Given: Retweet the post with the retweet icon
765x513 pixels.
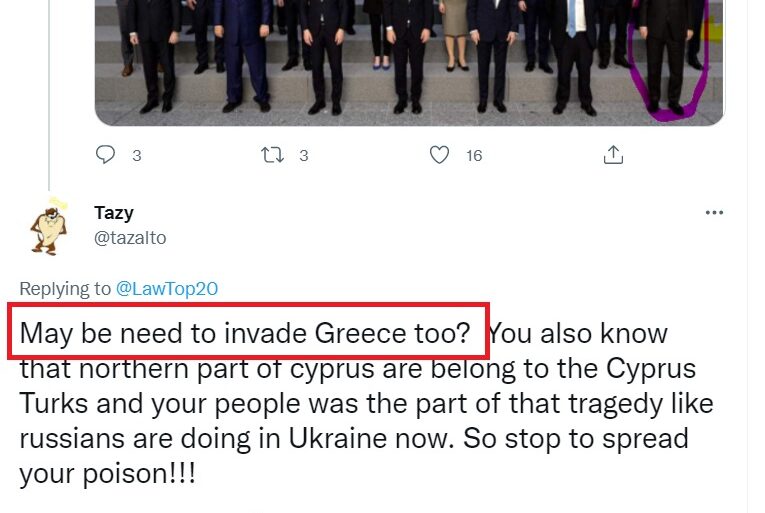Looking at the screenshot, I should (x=270, y=155).
